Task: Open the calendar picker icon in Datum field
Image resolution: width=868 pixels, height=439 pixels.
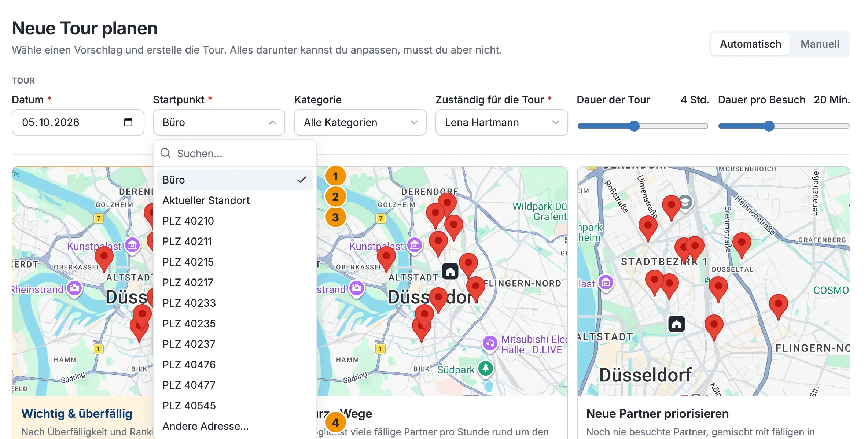Action: coord(128,122)
